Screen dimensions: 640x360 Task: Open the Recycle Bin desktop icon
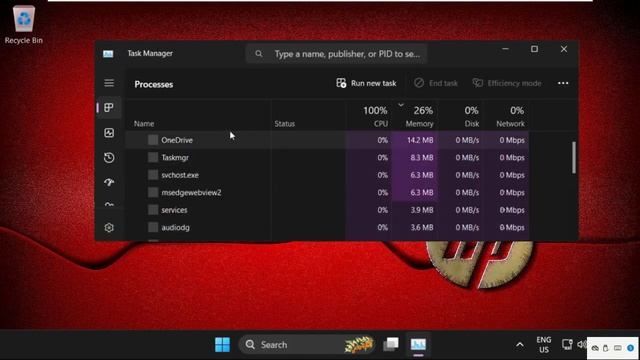coord(24,24)
